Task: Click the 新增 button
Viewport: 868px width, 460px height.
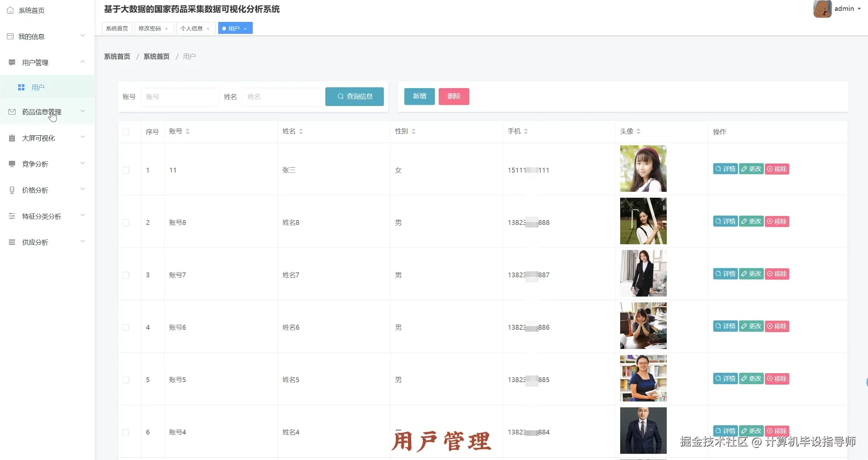Action: [x=419, y=96]
